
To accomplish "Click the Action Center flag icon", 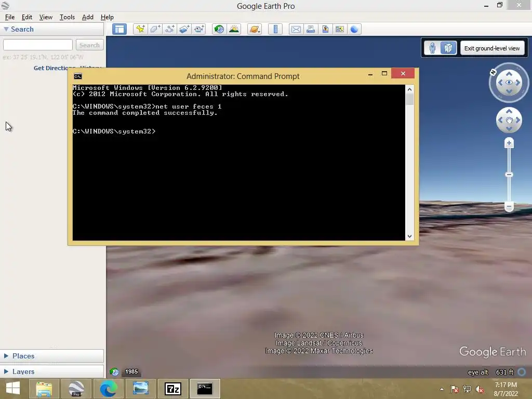I will (x=455, y=389).
